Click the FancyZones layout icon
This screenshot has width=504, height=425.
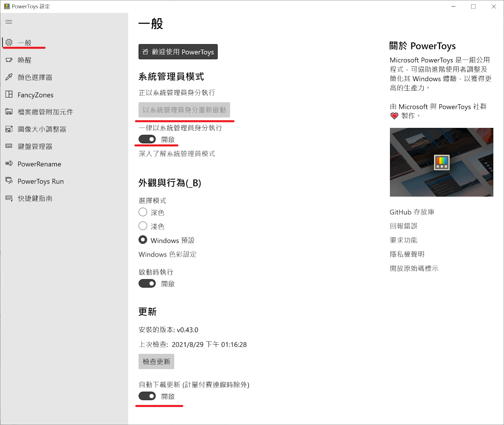click(x=9, y=95)
